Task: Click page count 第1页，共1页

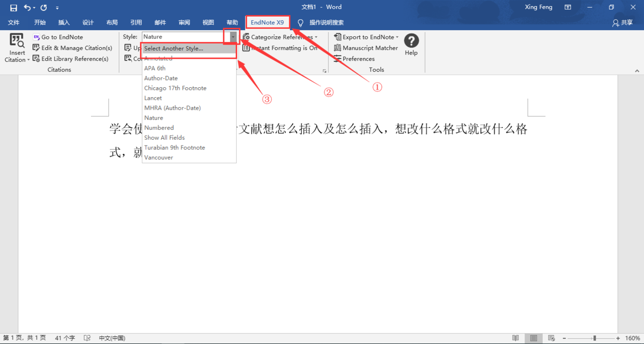Action: click(24, 338)
